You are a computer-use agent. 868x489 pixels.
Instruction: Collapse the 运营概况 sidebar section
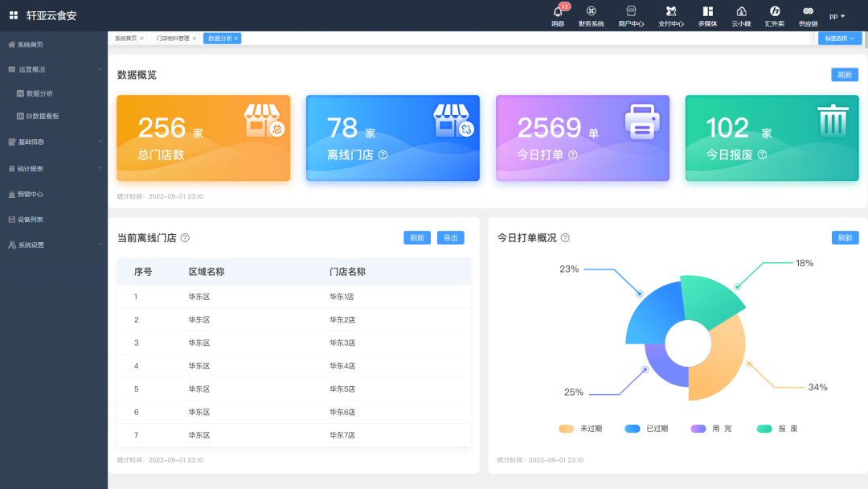pos(100,69)
